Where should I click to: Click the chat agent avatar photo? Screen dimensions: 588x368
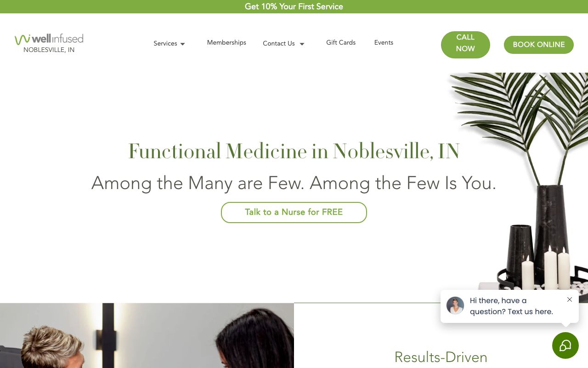(x=455, y=305)
